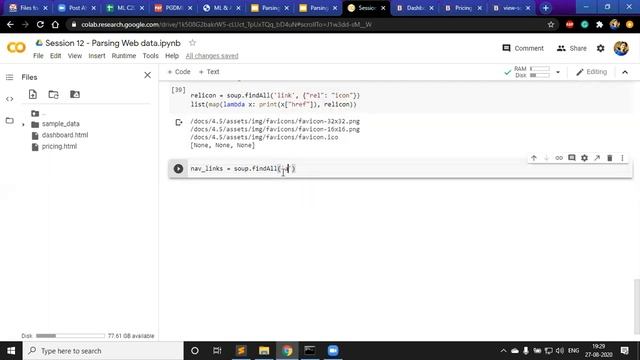Open the View menu
The width and height of the screenshot is (640, 360).
[75, 56]
